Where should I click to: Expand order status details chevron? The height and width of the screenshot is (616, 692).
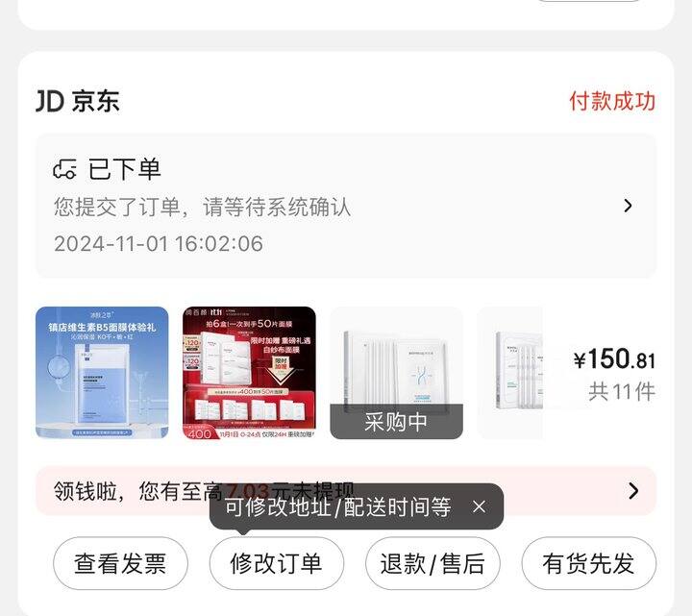[628, 206]
